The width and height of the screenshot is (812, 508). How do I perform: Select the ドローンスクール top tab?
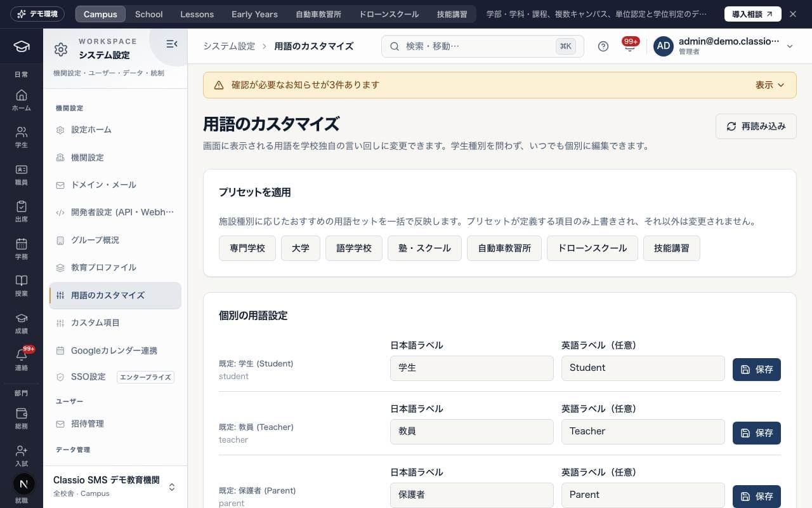coord(389,14)
